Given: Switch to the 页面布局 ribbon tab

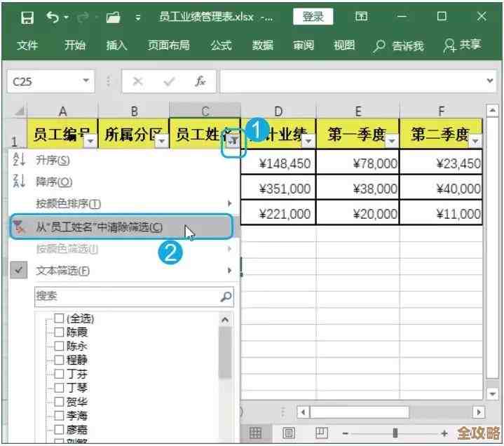Looking at the screenshot, I should (168, 45).
